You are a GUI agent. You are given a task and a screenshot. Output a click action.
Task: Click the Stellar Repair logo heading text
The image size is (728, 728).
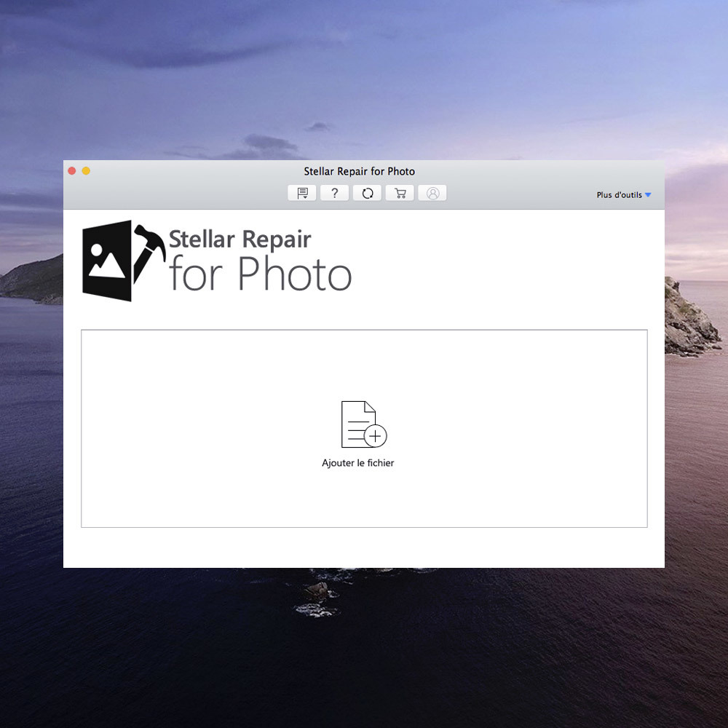pyautogui.click(x=240, y=240)
